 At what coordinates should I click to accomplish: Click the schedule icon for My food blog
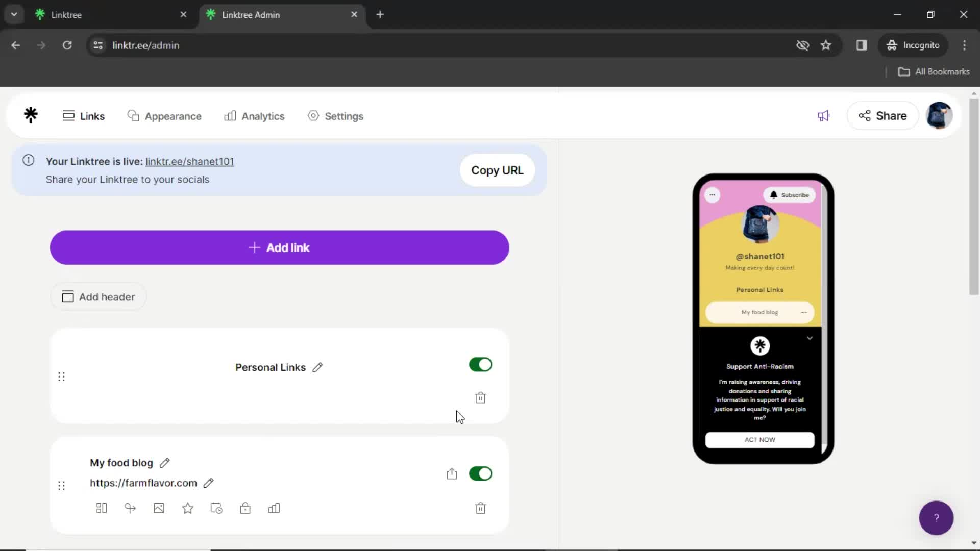216,507
